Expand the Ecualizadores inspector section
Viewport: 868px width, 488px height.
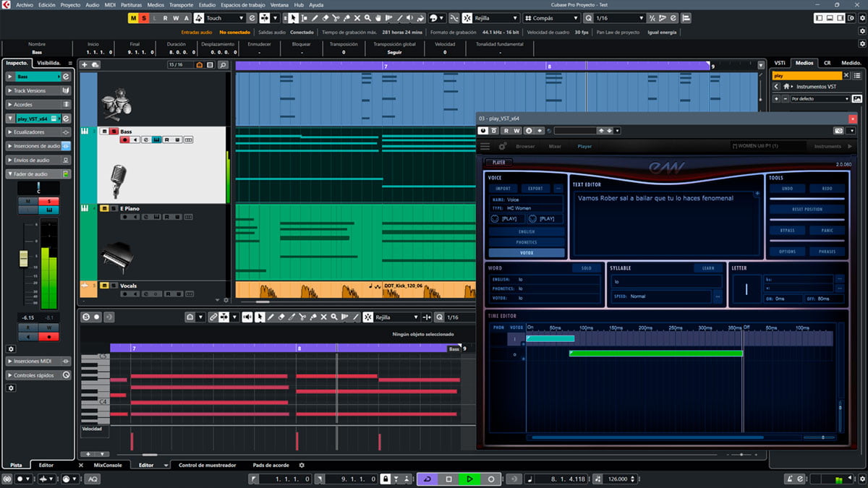(38, 132)
